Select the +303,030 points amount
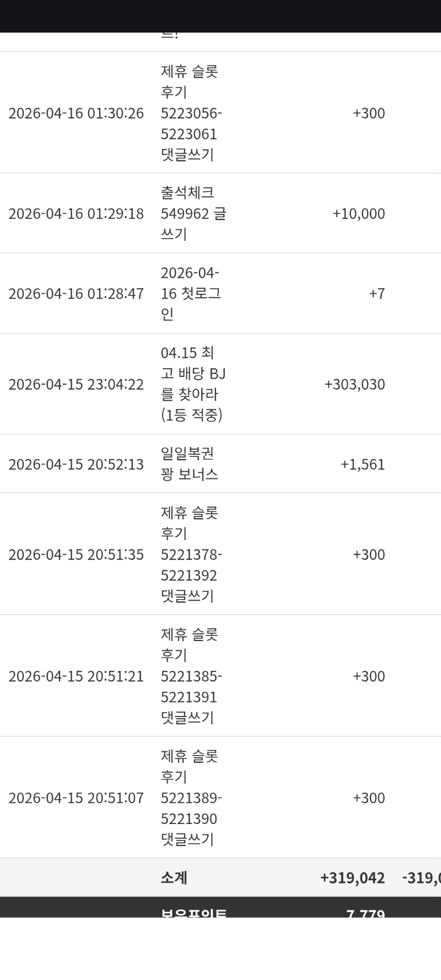 pyautogui.click(x=354, y=384)
